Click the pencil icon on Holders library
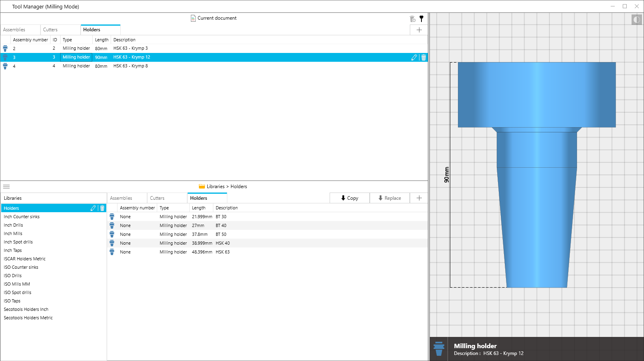 93,208
